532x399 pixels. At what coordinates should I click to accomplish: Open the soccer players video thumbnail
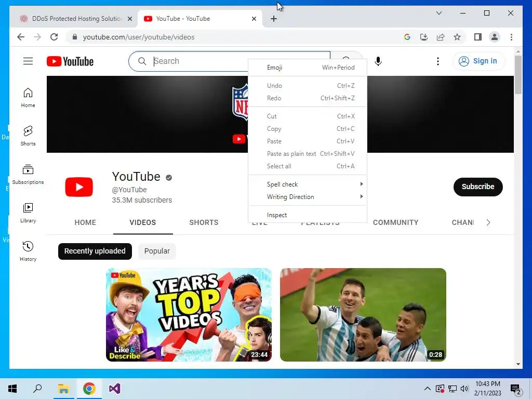point(363,314)
